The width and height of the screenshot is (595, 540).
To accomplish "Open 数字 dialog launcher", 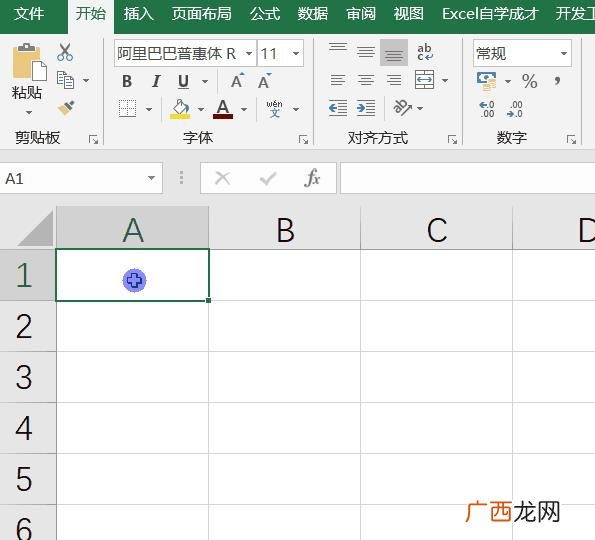I will (x=571, y=140).
